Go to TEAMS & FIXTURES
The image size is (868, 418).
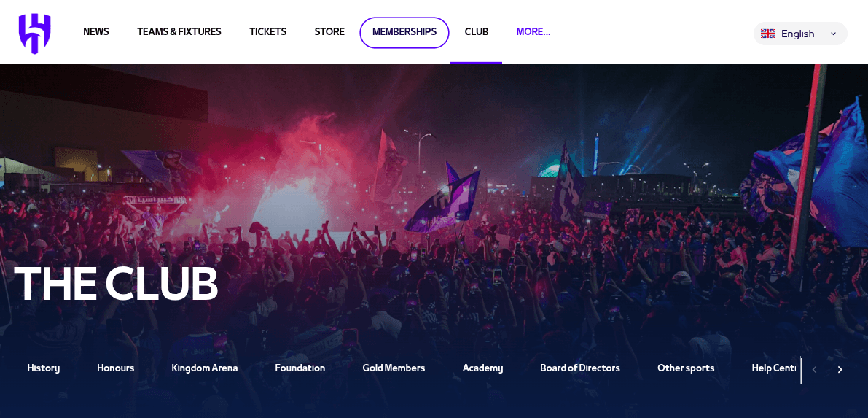pos(179,32)
